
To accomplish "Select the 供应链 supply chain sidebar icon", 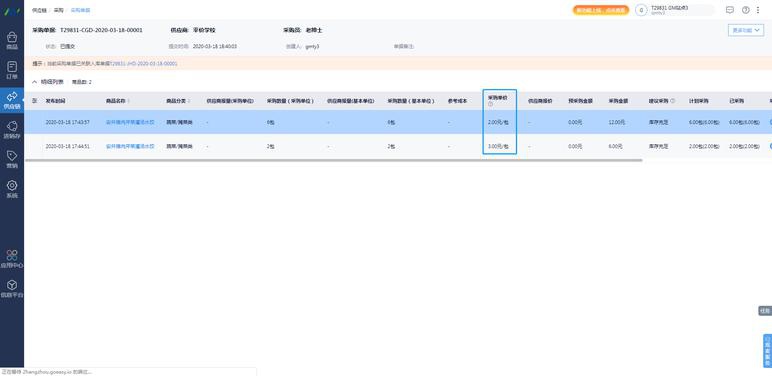I will [12, 100].
